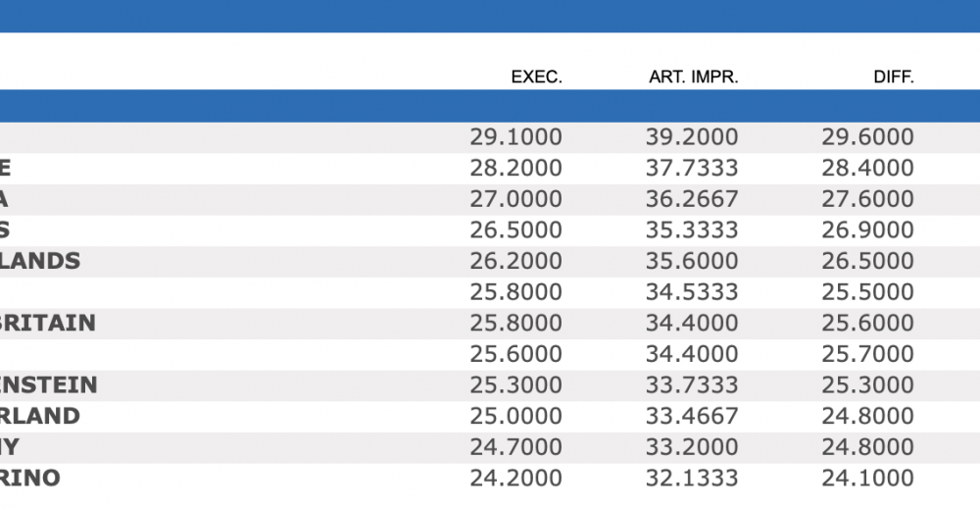980x510 pixels.
Task: Select the 36.2667 artistic impression cell
Action: coord(692,199)
